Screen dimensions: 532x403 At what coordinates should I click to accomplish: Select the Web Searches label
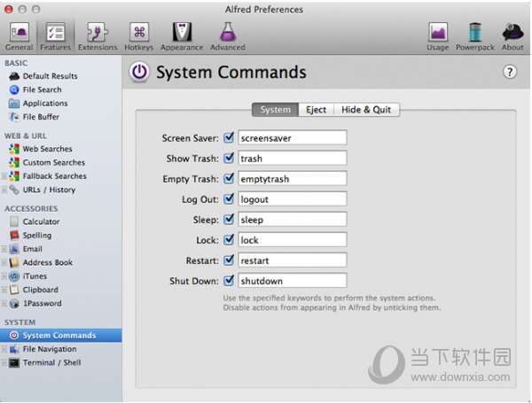(48, 149)
